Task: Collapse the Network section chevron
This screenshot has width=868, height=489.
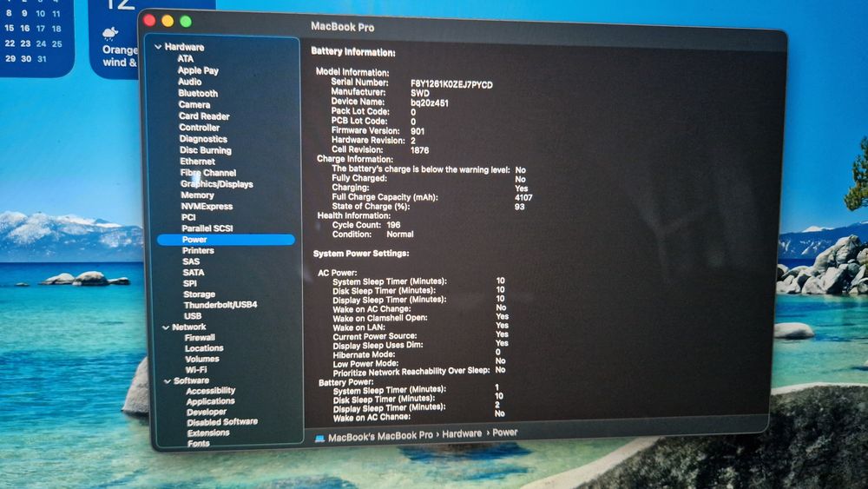Action: pyautogui.click(x=166, y=327)
